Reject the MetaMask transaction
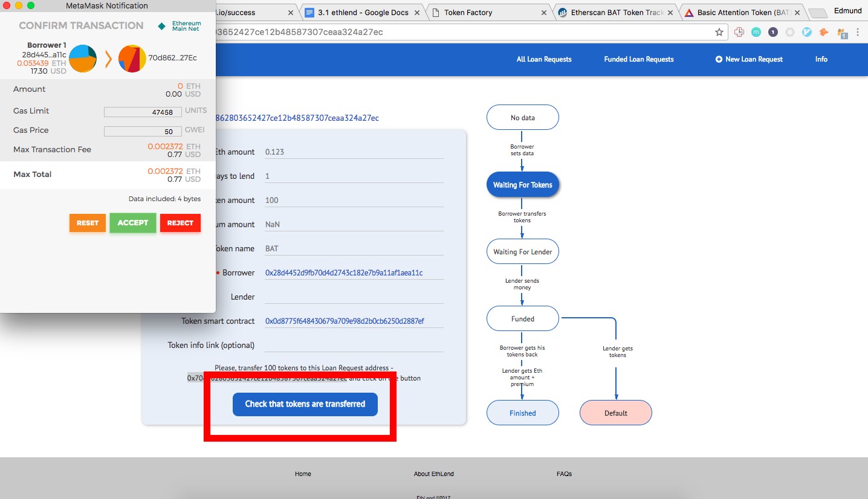This screenshot has width=868, height=499. coord(180,223)
